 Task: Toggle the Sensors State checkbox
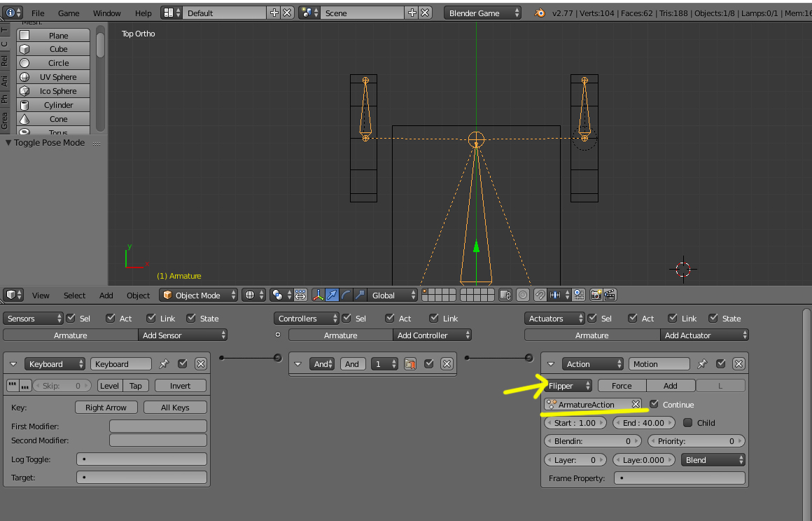(191, 318)
